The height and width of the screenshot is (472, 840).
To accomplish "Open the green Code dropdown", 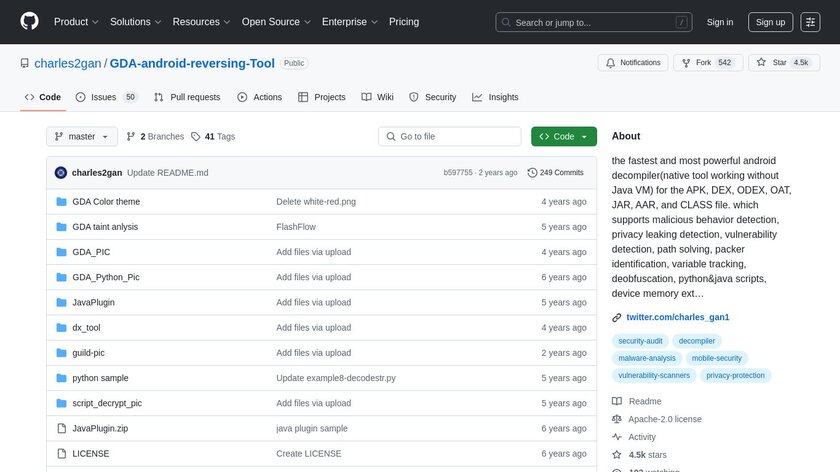I will (x=564, y=137).
